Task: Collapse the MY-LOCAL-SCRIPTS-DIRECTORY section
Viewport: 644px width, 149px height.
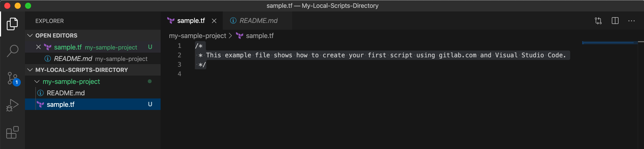Action: (30, 70)
